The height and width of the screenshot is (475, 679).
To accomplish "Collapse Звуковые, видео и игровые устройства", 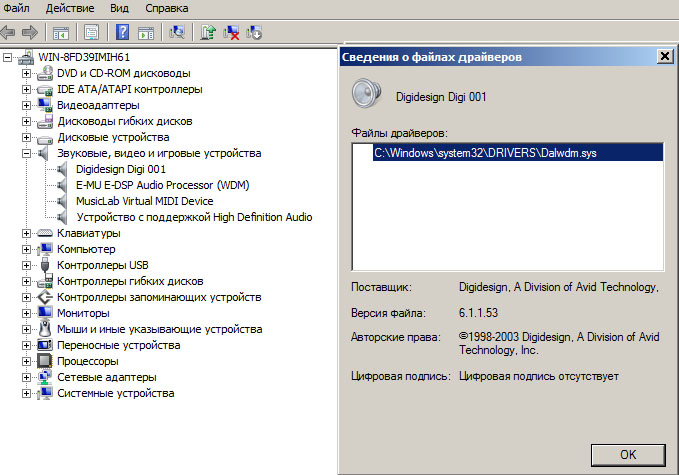I will [26, 153].
